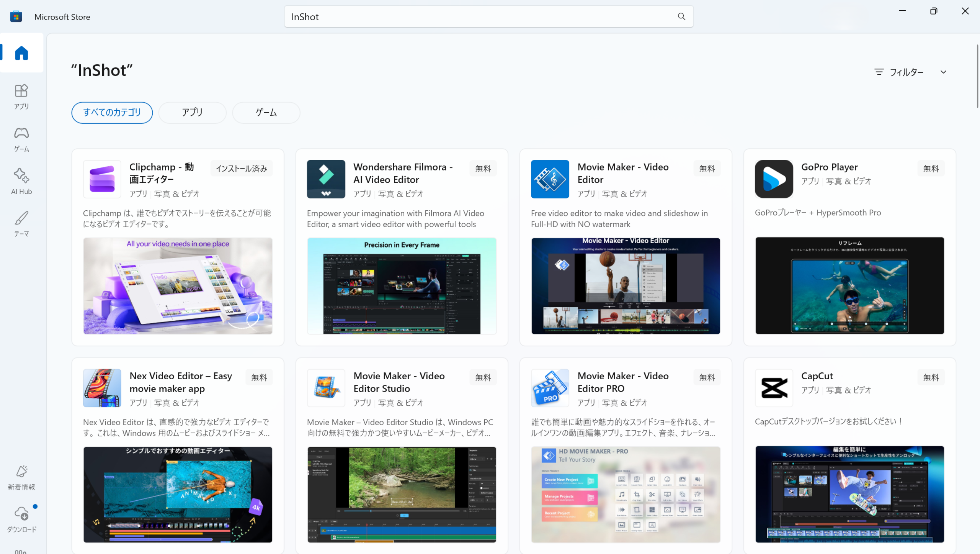980x554 pixels.
Task: Open the Clipchamp - 動画エディター title
Action: pos(162,173)
